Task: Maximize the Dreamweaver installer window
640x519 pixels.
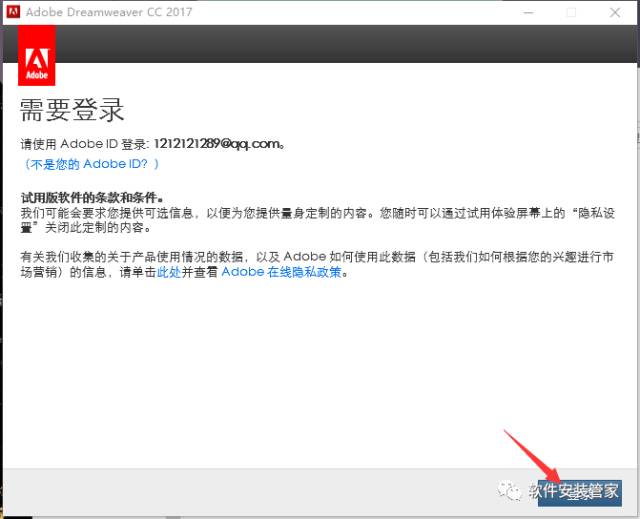Action: (571, 12)
